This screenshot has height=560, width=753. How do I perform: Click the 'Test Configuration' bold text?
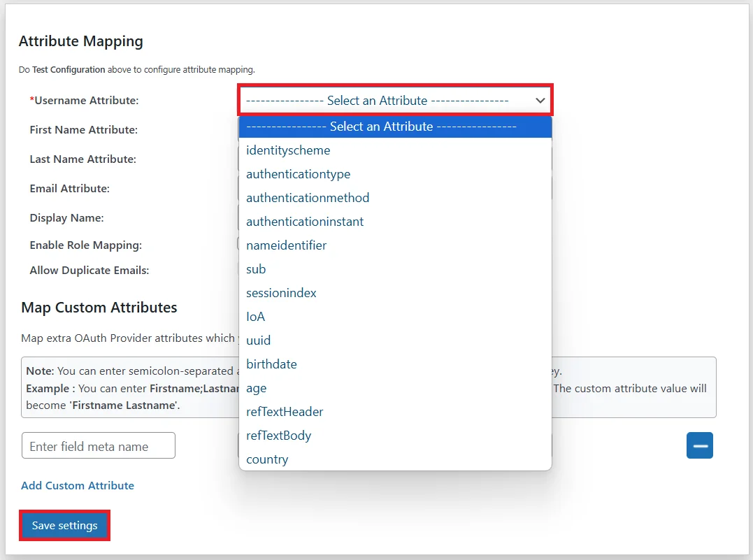tap(69, 70)
